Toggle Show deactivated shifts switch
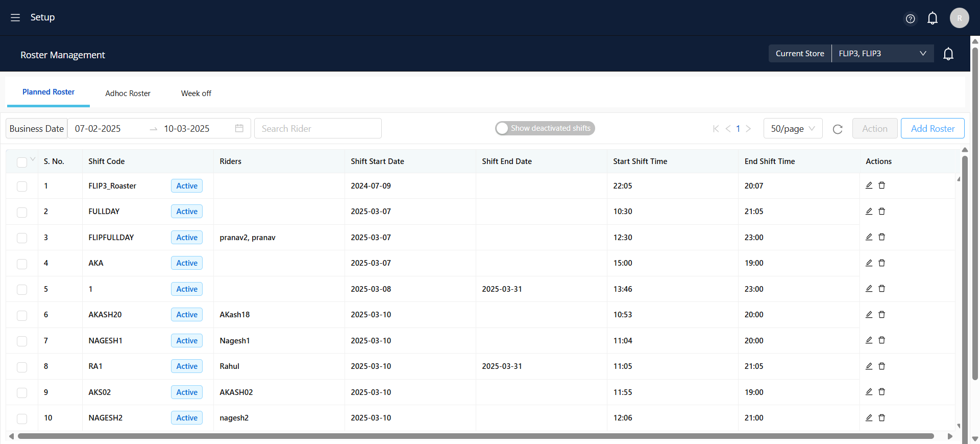This screenshot has width=980, height=444. click(545, 128)
